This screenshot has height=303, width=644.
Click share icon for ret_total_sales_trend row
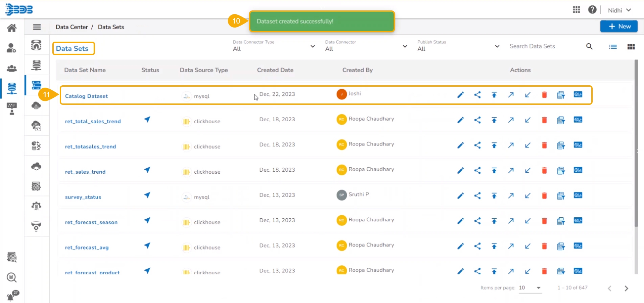(x=477, y=120)
